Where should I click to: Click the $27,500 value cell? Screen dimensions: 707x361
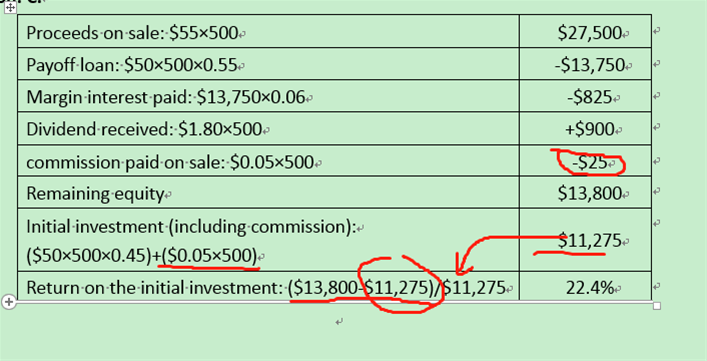[x=585, y=31]
